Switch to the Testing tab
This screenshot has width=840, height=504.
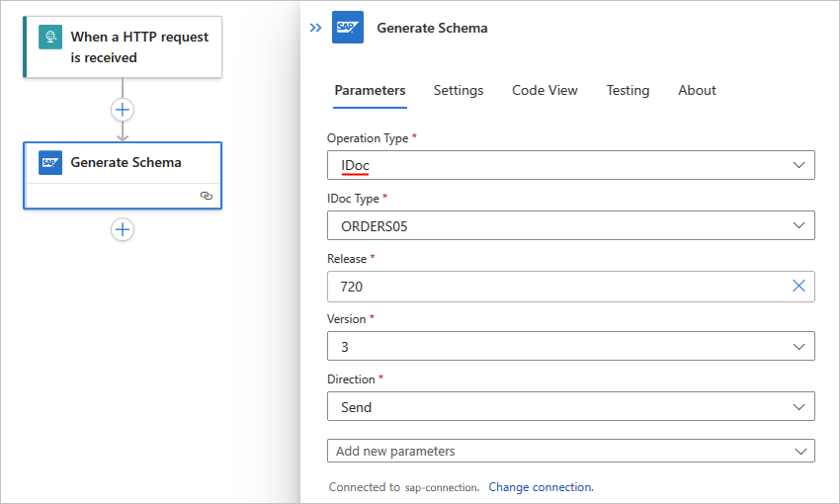(628, 90)
